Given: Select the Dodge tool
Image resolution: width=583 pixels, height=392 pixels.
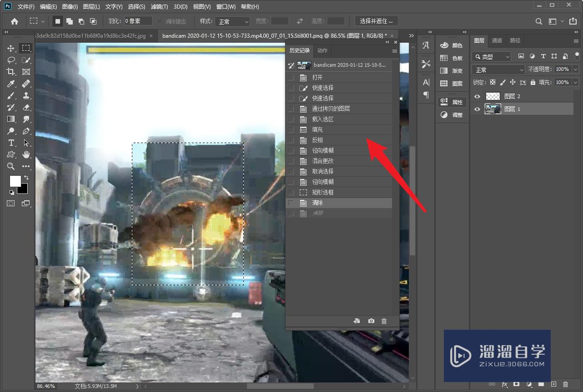Looking at the screenshot, I should click(11, 131).
